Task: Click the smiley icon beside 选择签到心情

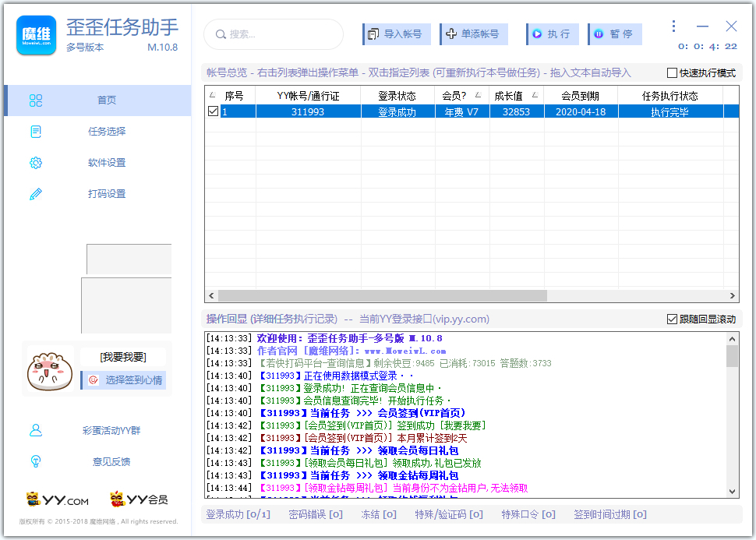Action: [94, 380]
